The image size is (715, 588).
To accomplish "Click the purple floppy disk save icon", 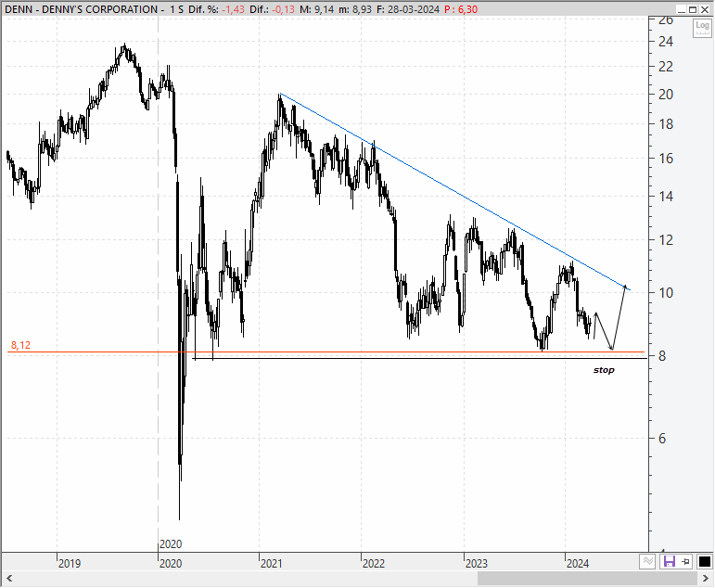I will point(669,561).
